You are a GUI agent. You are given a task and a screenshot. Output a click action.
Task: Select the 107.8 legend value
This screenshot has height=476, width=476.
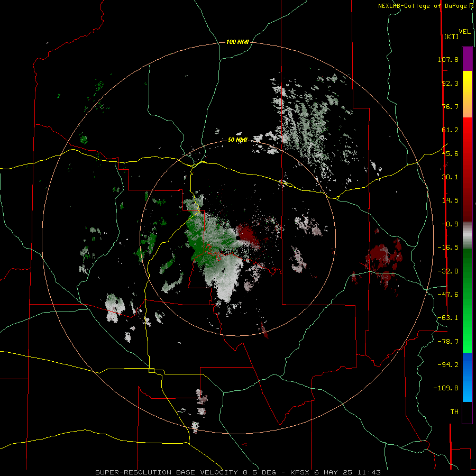(x=448, y=59)
